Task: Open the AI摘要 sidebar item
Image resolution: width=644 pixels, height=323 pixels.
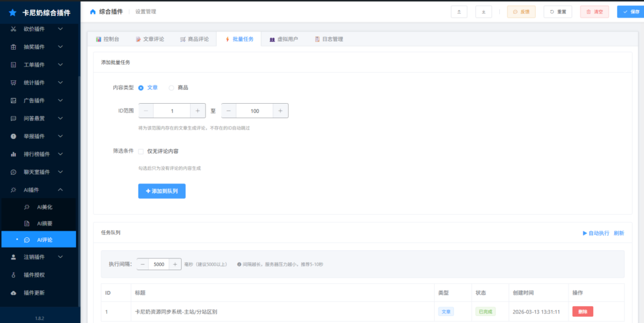Action: [x=44, y=223]
